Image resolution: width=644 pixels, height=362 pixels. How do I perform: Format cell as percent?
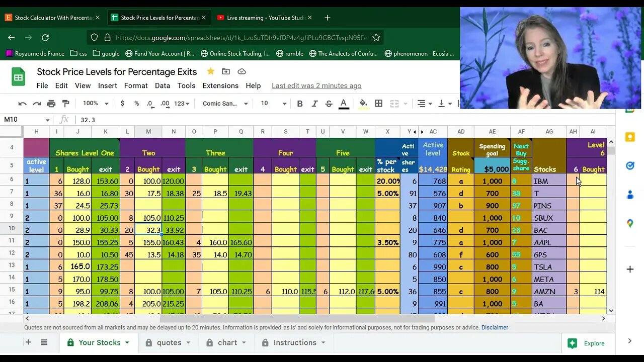tap(136, 104)
